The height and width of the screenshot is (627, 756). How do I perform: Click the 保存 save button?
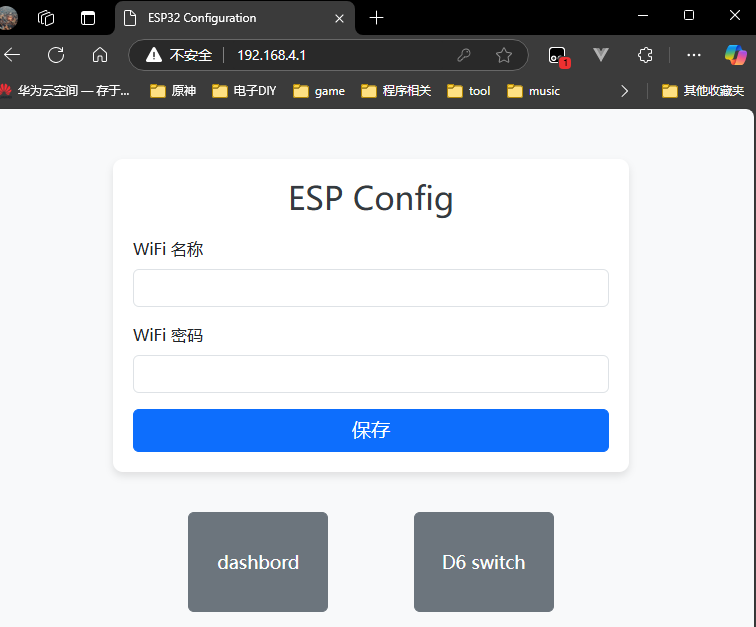371,430
